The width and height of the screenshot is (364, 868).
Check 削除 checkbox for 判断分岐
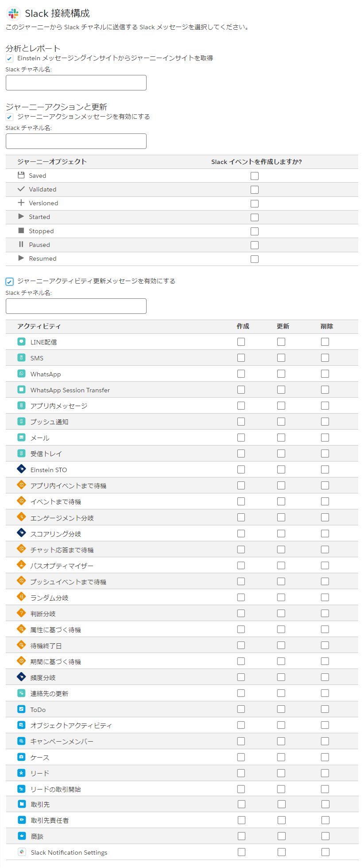pyautogui.click(x=325, y=613)
